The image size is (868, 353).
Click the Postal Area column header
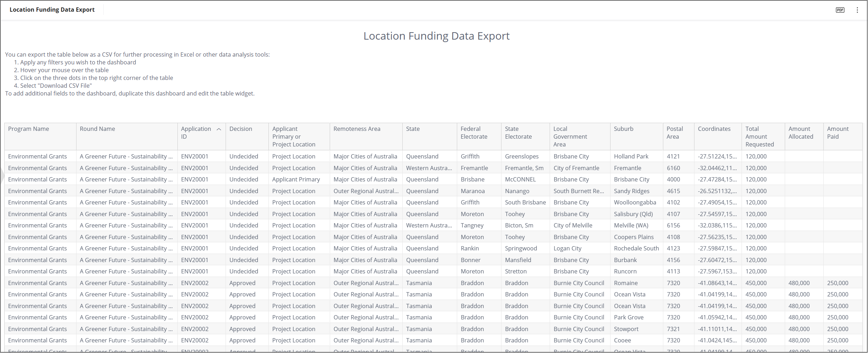point(675,133)
